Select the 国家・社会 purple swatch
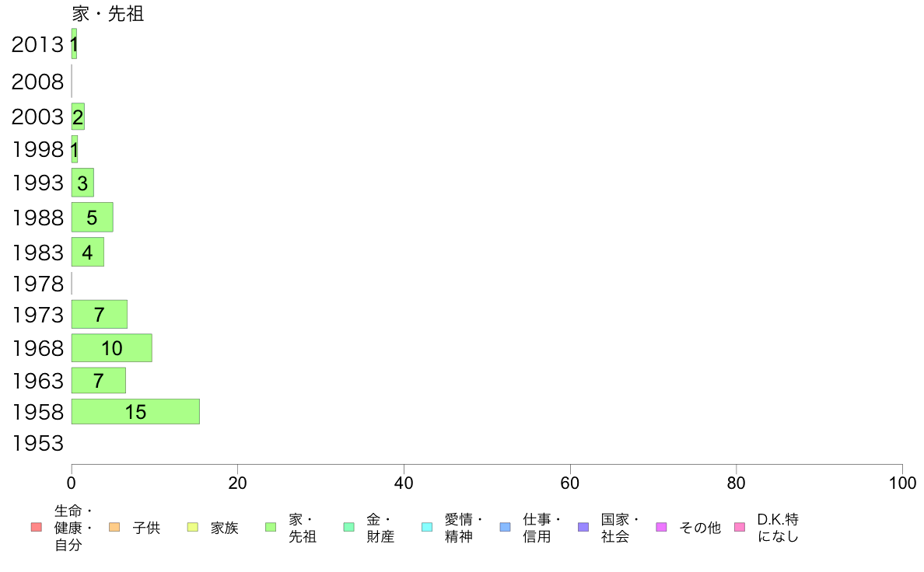The height and width of the screenshot is (572, 924). (583, 527)
